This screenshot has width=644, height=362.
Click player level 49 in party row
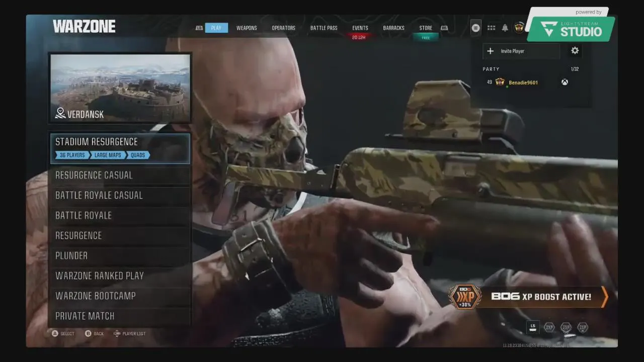[x=490, y=82]
